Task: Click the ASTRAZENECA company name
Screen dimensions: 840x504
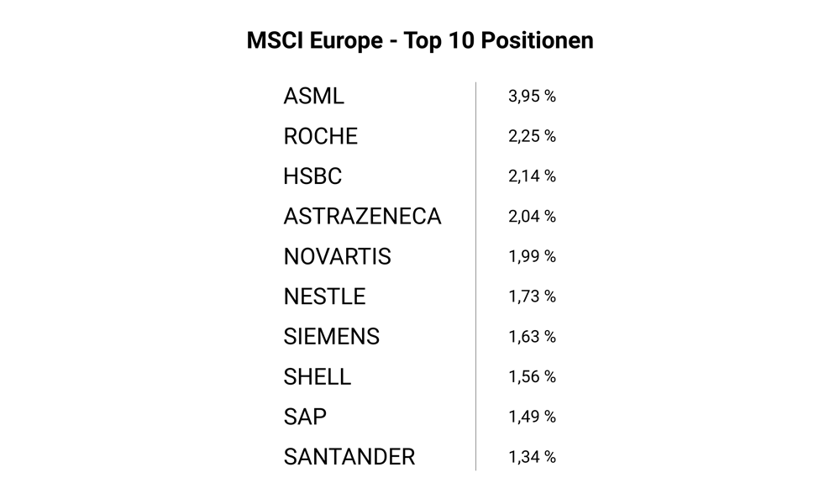Action: pyautogui.click(x=362, y=216)
